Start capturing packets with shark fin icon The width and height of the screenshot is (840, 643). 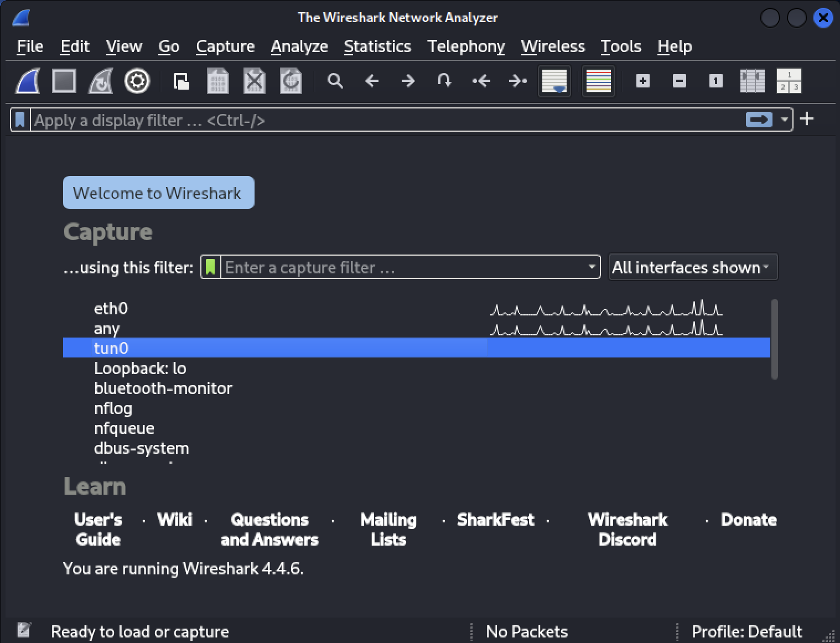coord(28,81)
